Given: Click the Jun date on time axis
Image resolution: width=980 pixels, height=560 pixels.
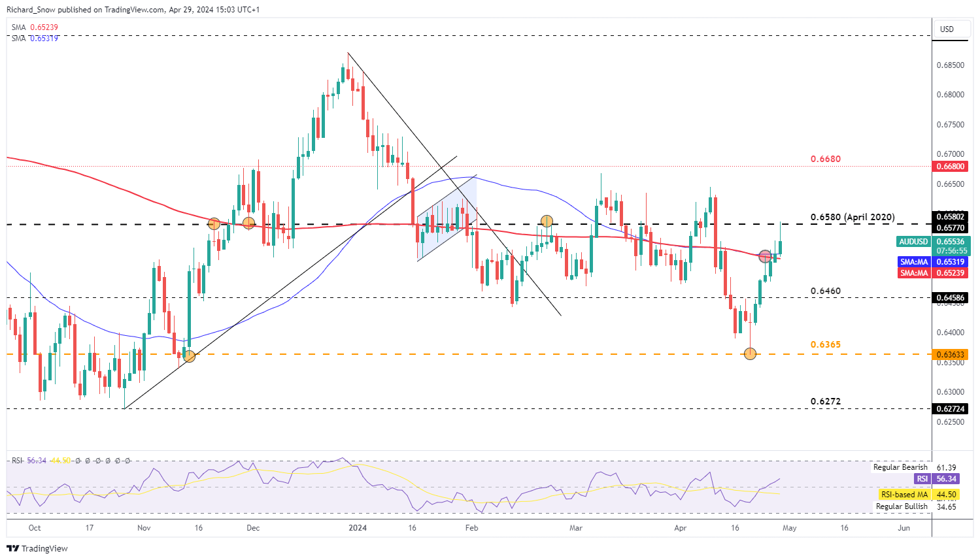Looking at the screenshot, I should (904, 528).
